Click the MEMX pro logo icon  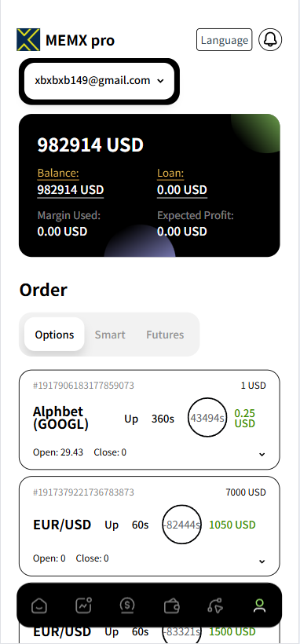click(28, 39)
